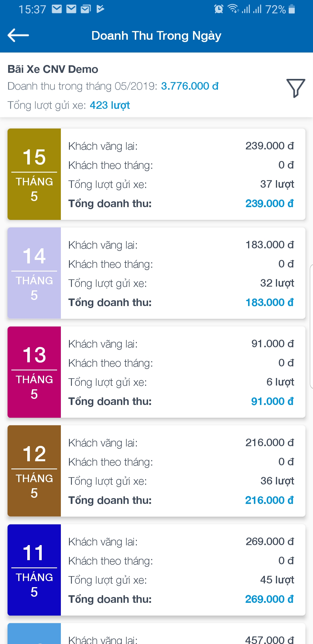
Task: Select the olive date tile for day 15
Action: tap(34, 174)
